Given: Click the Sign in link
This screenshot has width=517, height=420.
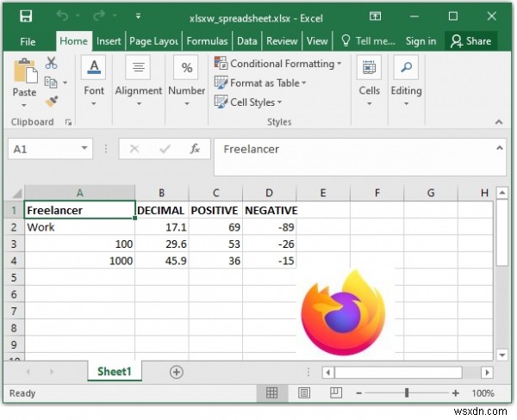Looking at the screenshot, I should click(420, 41).
